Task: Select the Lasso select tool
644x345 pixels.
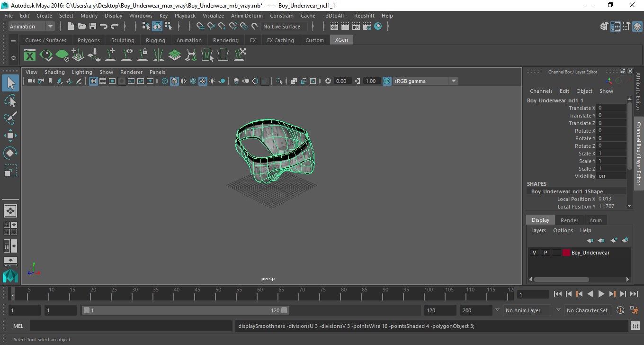Action: point(10,100)
